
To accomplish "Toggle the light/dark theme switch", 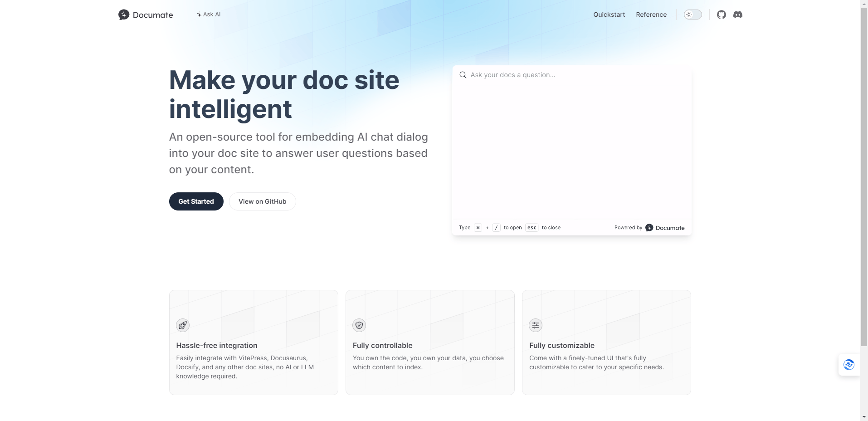I will point(692,14).
